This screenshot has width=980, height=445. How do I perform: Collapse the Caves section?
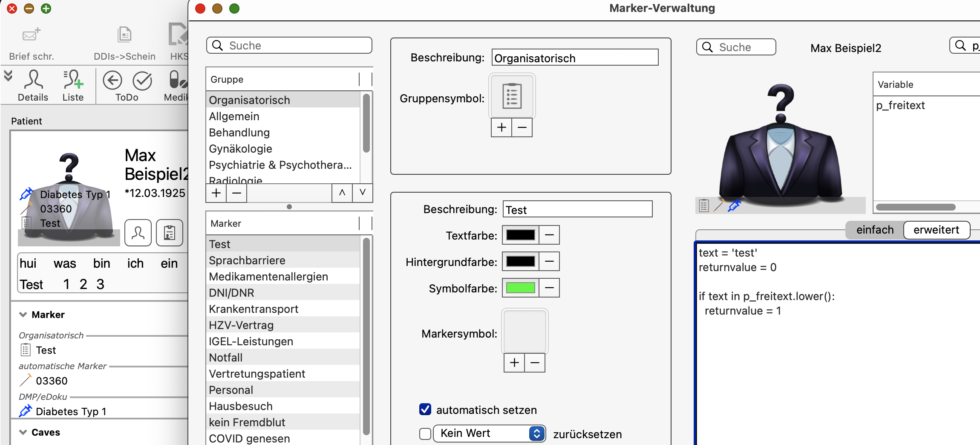pyautogui.click(x=23, y=432)
